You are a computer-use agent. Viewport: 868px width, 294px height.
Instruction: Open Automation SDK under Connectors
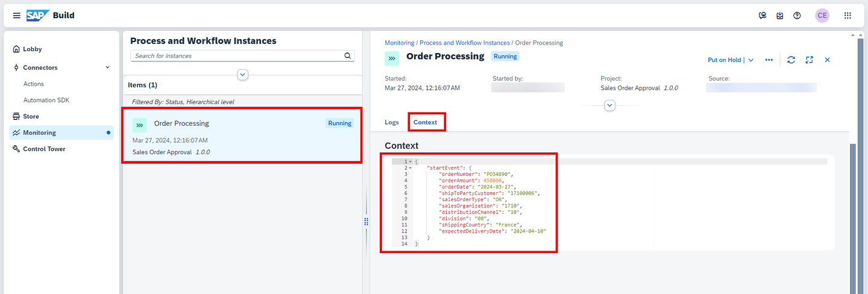pyautogui.click(x=46, y=100)
